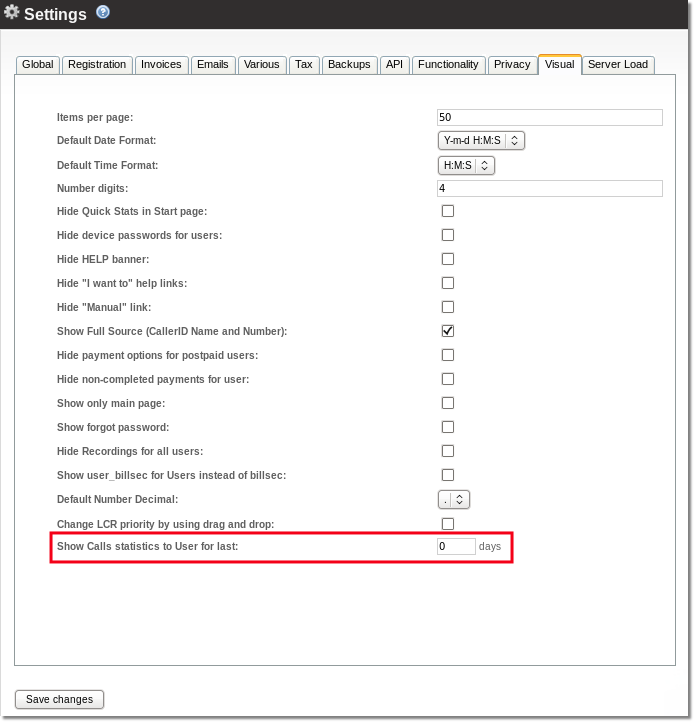Click the Settings gear icon
The height and width of the screenshot is (722, 694).
[12, 14]
